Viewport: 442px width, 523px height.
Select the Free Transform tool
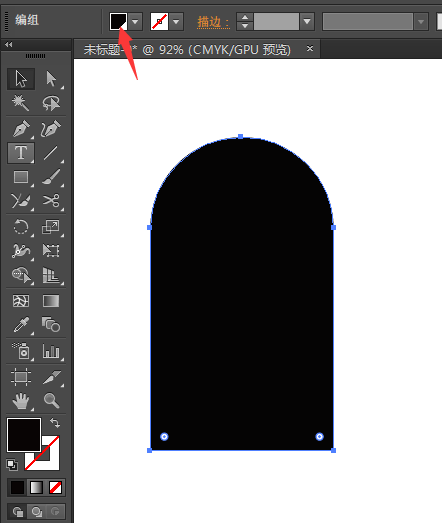51,251
